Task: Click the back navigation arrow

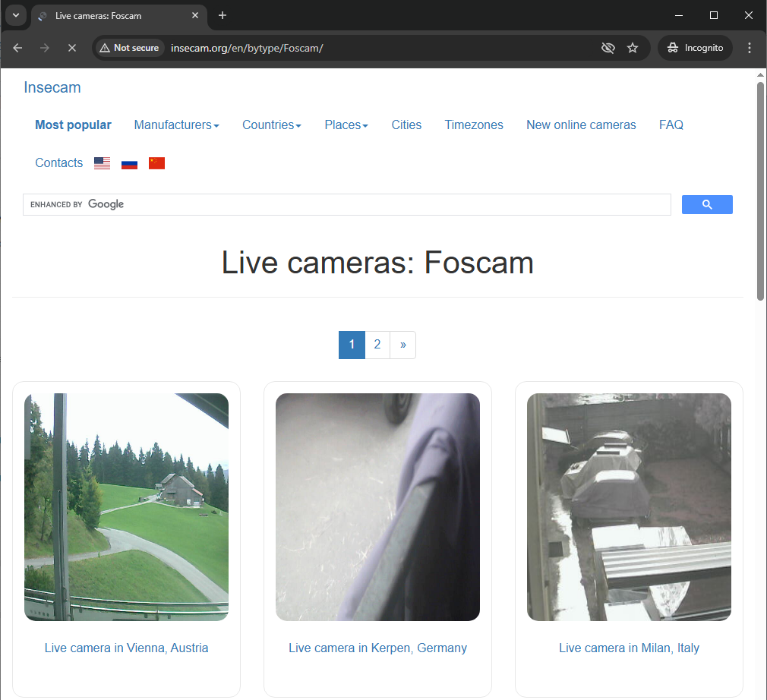Action: pos(17,47)
